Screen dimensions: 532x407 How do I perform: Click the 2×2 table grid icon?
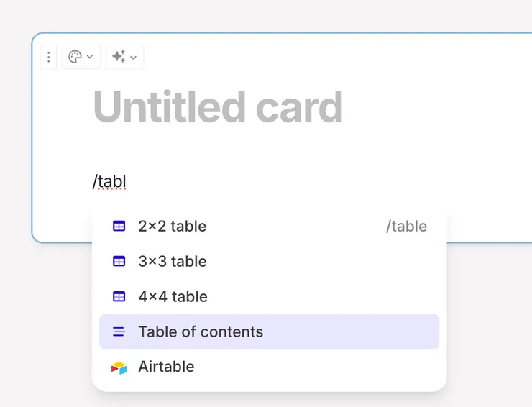tap(119, 227)
